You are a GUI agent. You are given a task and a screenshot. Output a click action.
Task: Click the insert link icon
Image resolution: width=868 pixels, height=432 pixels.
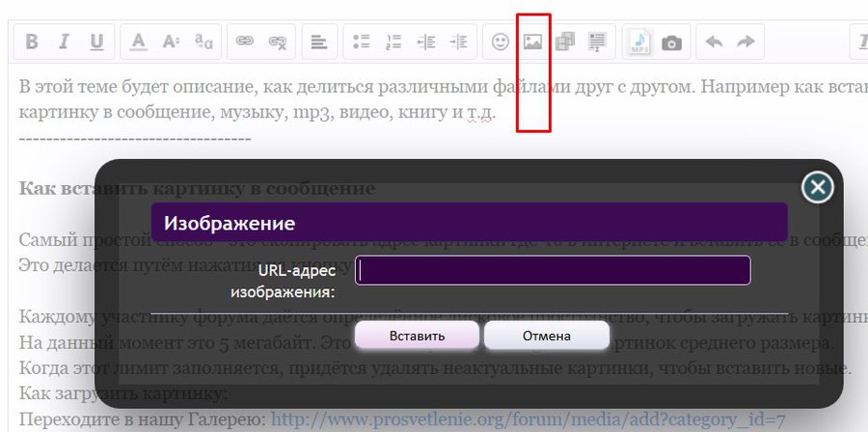[x=245, y=42]
